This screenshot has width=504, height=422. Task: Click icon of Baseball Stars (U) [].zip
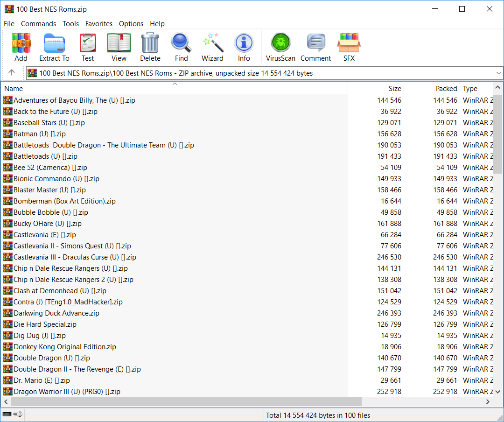[8, 122]
